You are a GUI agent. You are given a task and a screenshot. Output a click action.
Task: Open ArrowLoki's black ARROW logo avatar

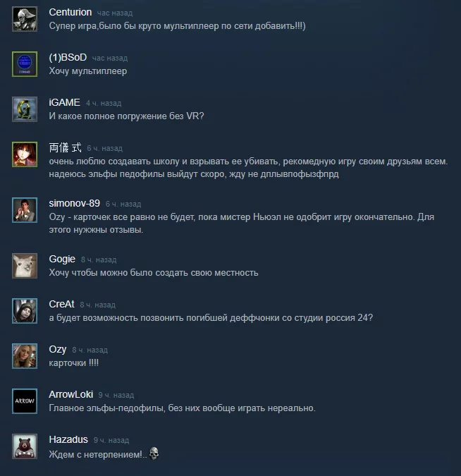pyautogui.click(x=25, y=401)
